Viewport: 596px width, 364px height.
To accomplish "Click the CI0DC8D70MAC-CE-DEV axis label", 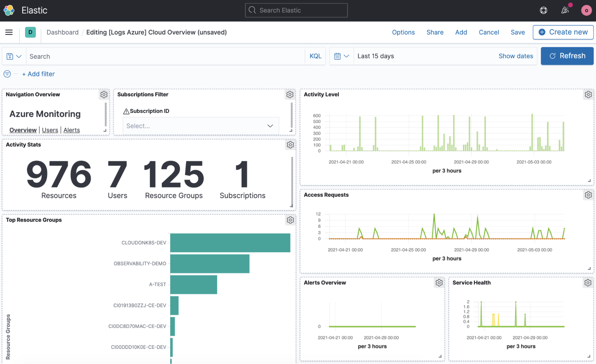I will pyautogui.click(x=137, y=326).
